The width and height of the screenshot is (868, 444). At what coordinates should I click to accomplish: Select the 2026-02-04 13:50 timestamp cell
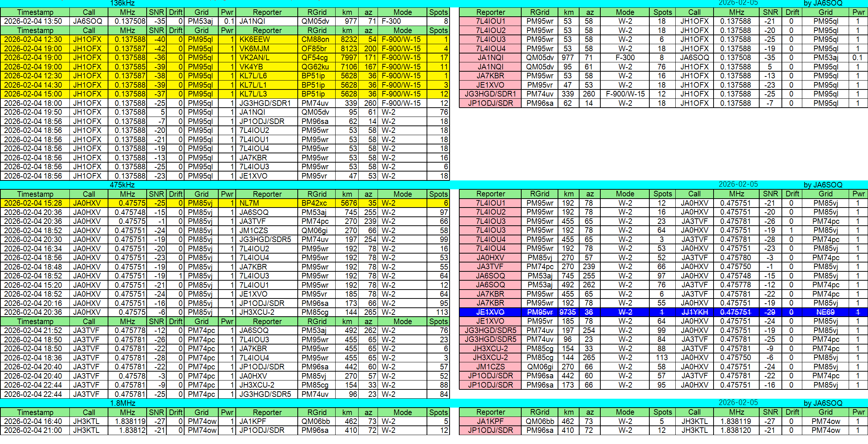[35, 21]
